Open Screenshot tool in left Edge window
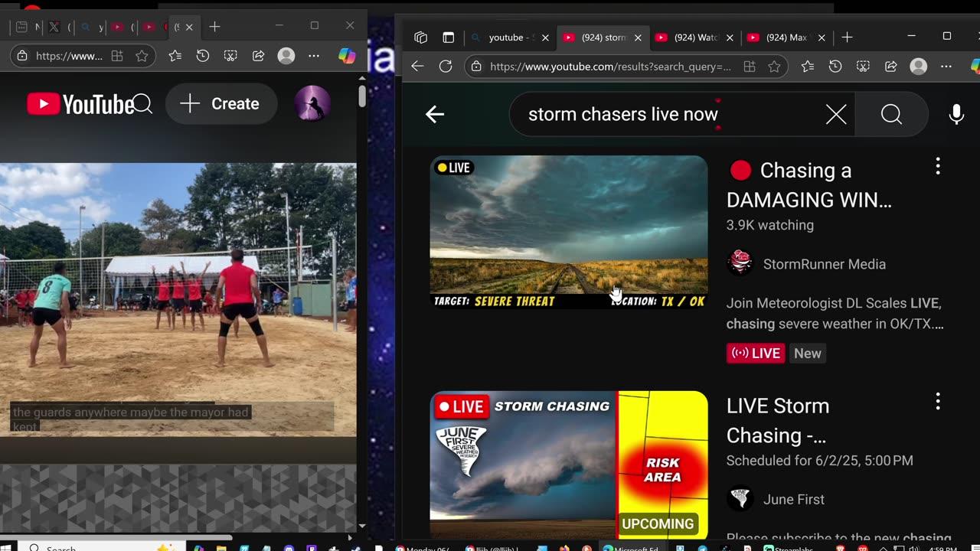This screenshot has height=551, width=980. (x=230, y=56)
